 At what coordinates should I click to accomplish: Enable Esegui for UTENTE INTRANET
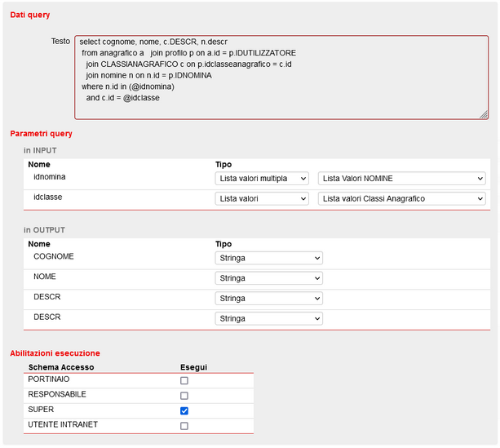pyautogui.click(x=184, y=426)
